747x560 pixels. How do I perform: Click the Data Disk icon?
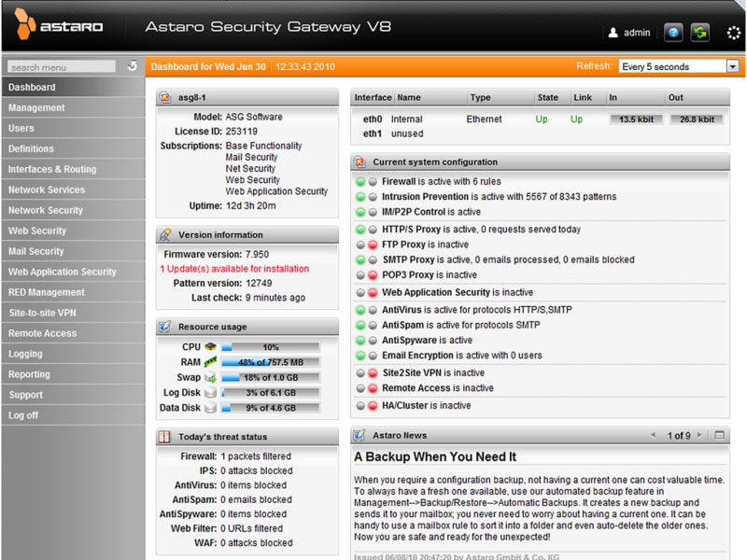point(210,408)
